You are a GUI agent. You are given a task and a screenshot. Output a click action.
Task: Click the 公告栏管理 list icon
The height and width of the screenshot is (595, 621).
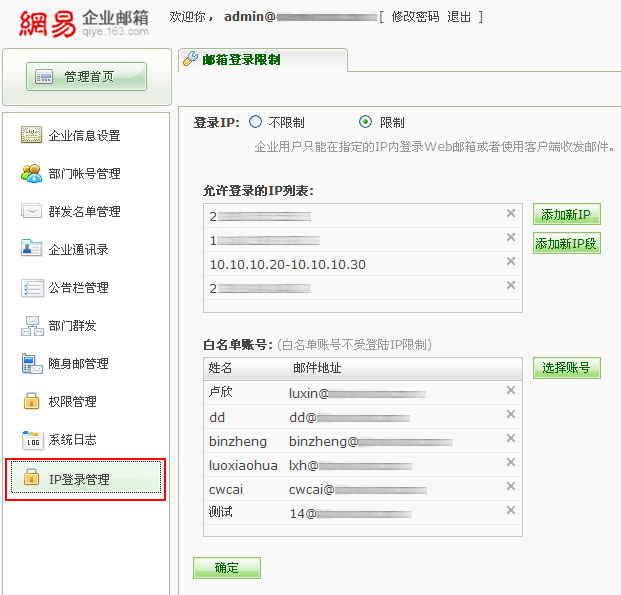tap(31, 287)
